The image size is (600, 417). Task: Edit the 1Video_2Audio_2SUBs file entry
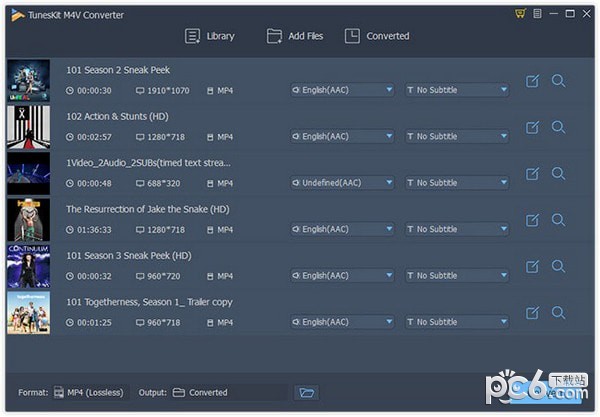pos(532,174)
